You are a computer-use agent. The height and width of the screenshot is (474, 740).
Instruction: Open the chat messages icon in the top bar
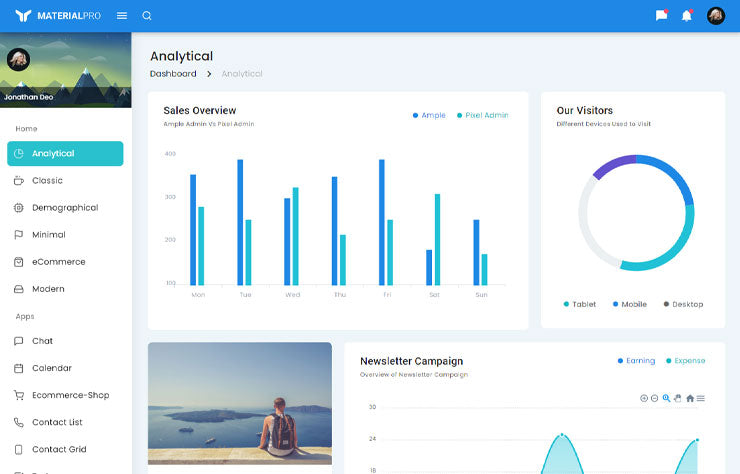[661, 16]
